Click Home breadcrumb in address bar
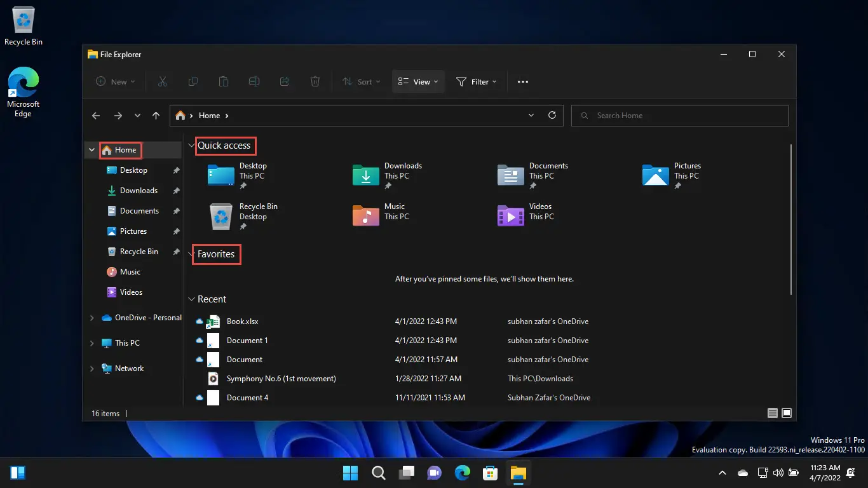868x488 pixels. [x=209, y=116]
